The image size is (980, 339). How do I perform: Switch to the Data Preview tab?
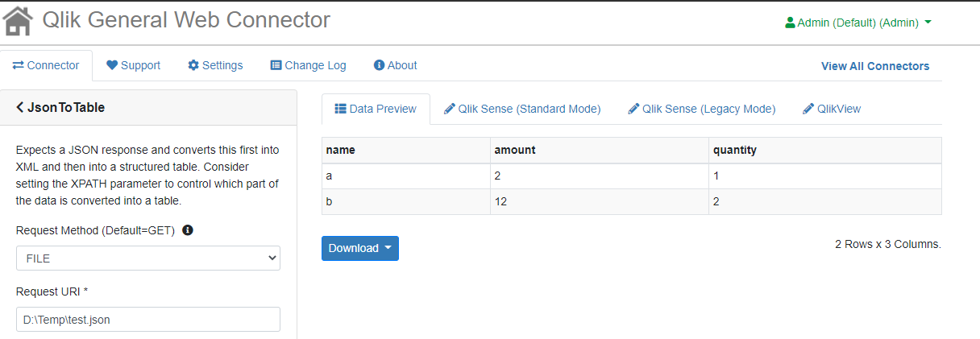click(376, 109)
